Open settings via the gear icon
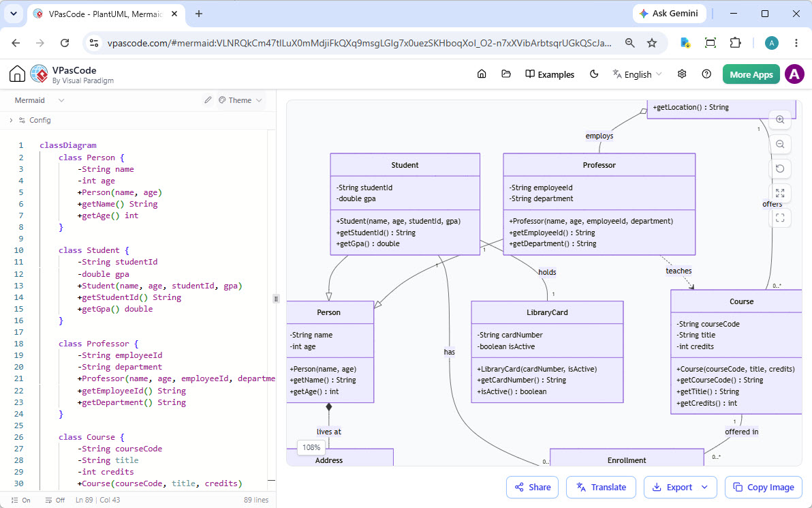This screenshot has width=812, height=508. coord(682,74)
